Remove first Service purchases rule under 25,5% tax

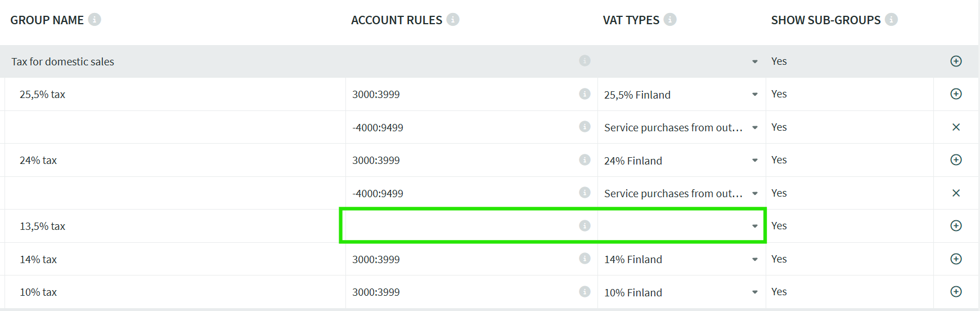pyautogui.click(x=956, y=127)
